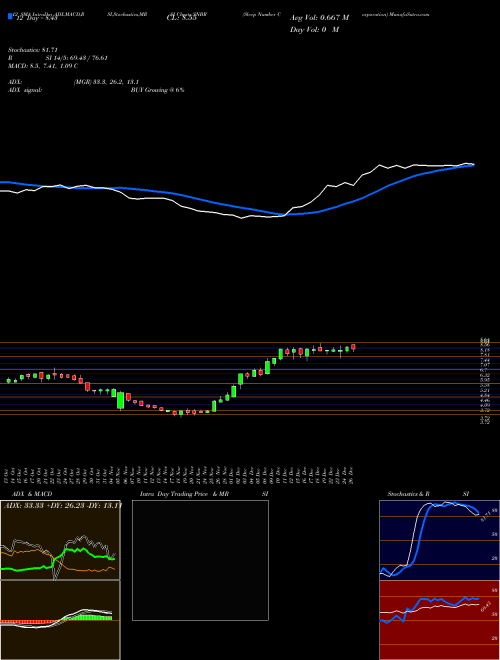Open the red RSI chart panel

[439, 620]
